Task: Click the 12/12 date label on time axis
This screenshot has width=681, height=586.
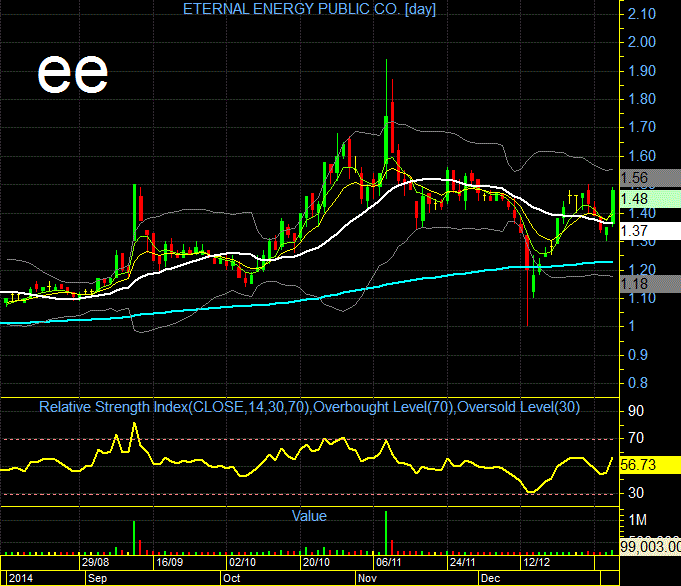Action: click(536, 562)
